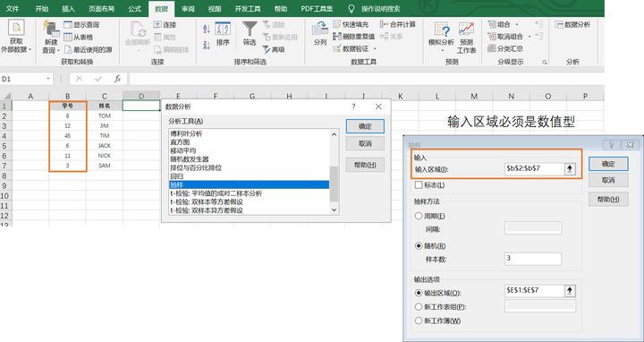The image size is (644, 342).
Task: Select the 随机 radio button
Action: pyautogui.click(x=419, y=246)
